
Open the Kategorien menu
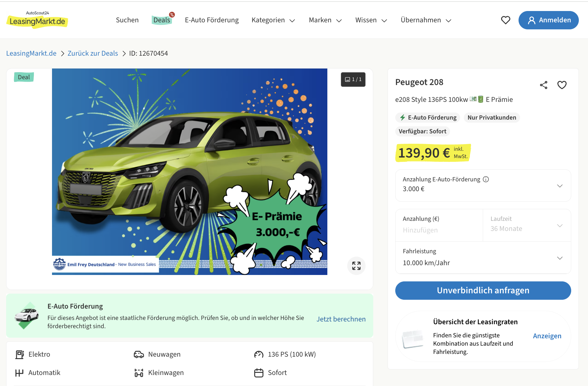[273, 20]
